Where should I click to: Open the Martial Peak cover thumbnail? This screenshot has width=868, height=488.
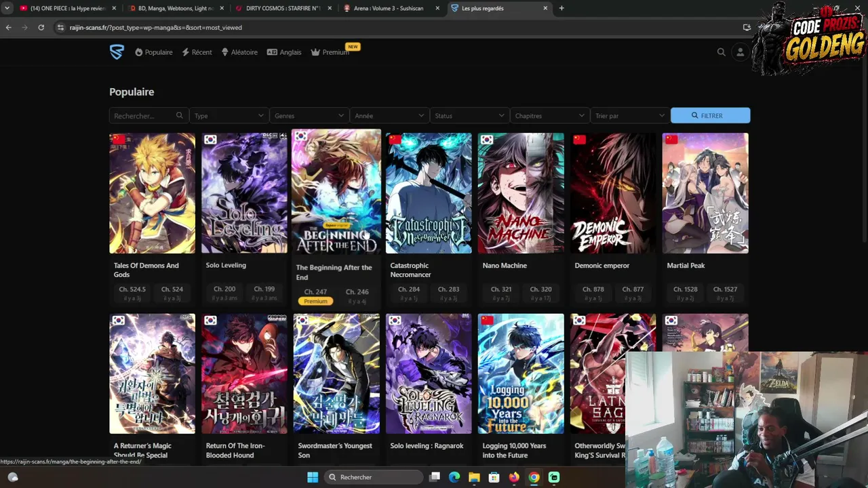[705, 193]
